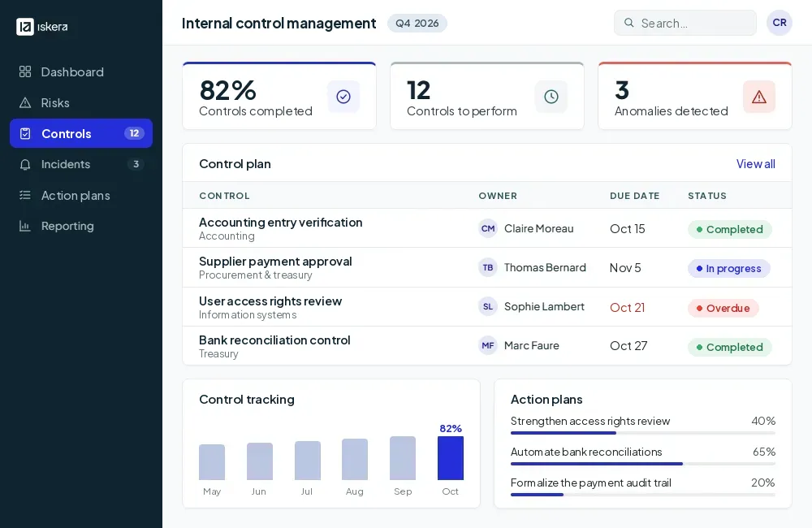Image resolution: width=812 pixels, height=528 pixels.
Task: Click the Controls clipboard icon
Action: click(x=25, y=134)
